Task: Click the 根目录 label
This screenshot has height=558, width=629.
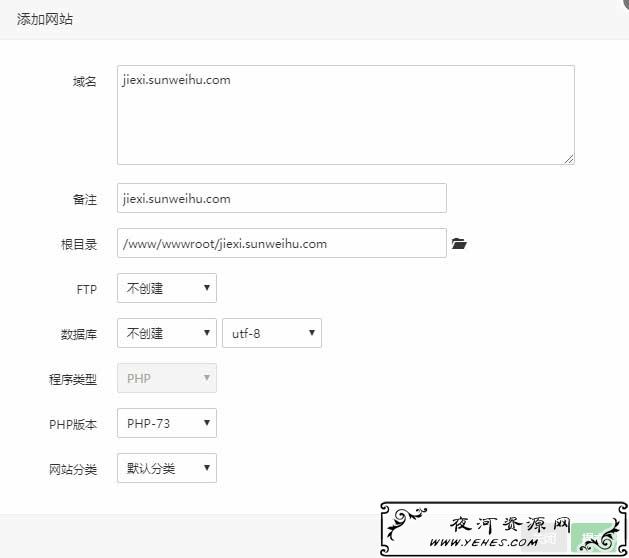Action: click(79, 244)
